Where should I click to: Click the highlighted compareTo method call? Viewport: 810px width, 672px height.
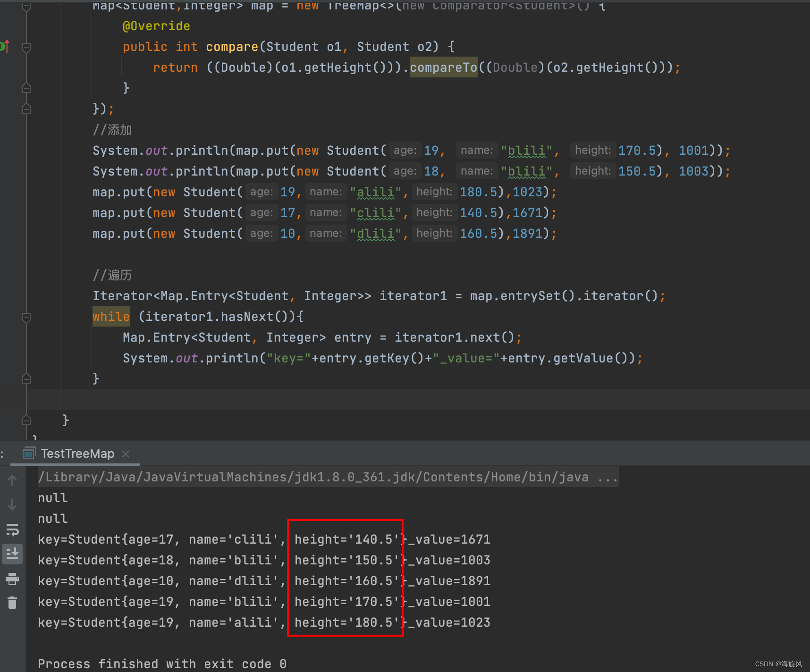(443, 67)
